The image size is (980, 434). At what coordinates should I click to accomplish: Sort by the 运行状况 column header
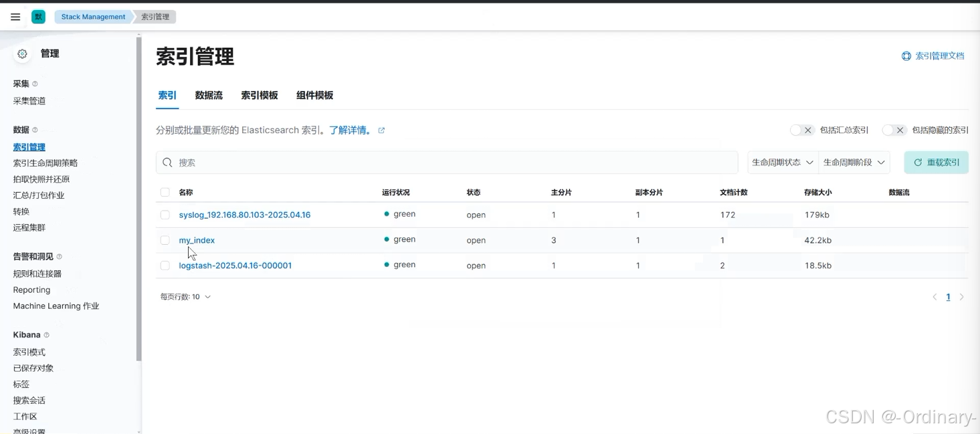click(x=396, y=193)
